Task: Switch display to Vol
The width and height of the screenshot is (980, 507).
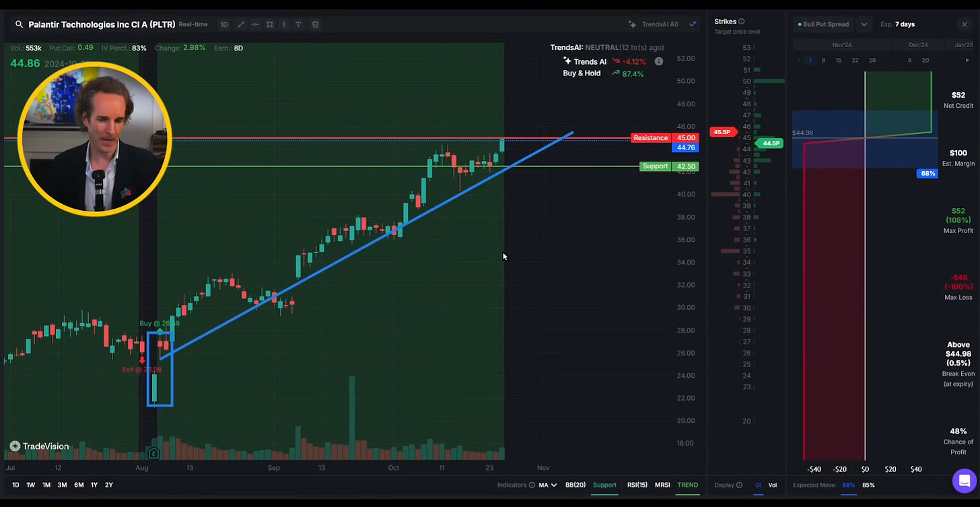Action: 773,485
